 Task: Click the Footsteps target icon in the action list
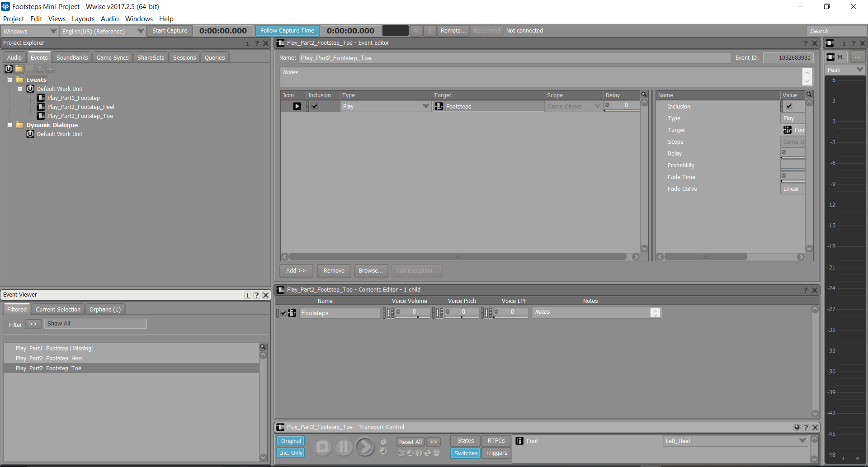[439, 106]
